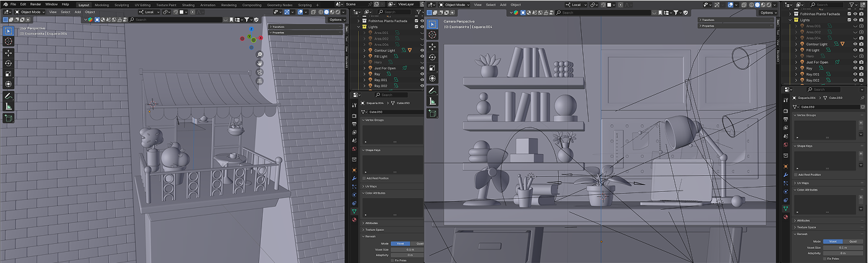The image size is (868, 263).
Task: Select the Measure tool in left viewport
Action: click(x=9, y=106)
